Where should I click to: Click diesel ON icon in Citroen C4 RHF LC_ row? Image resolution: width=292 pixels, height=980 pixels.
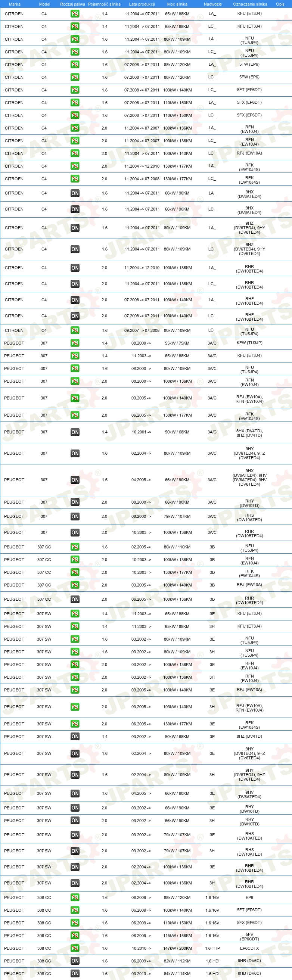75,316
